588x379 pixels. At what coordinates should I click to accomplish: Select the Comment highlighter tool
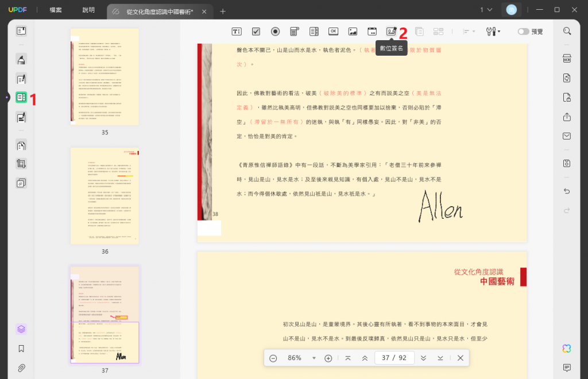coord(21,59)
